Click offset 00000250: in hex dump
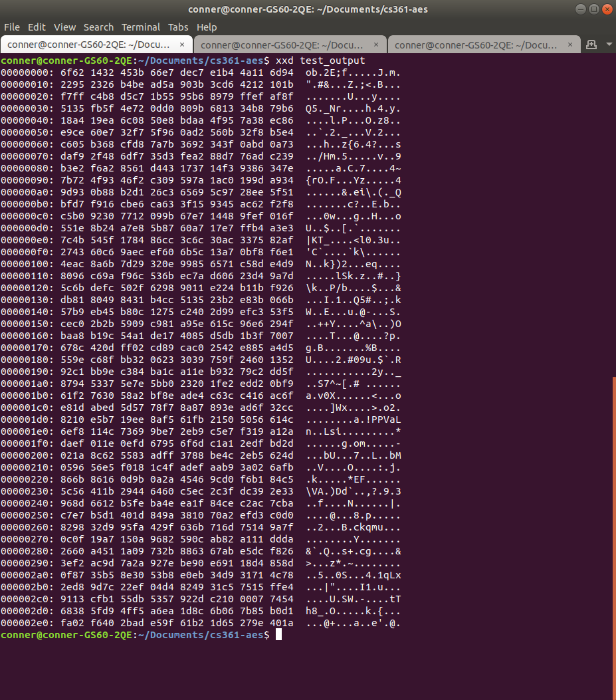 tap(27, 516)
